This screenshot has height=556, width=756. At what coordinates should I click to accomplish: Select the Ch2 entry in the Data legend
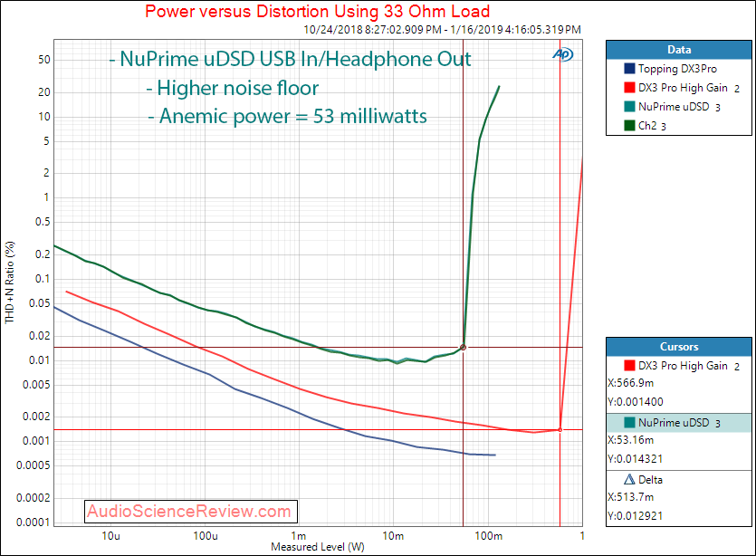(647, 126)
